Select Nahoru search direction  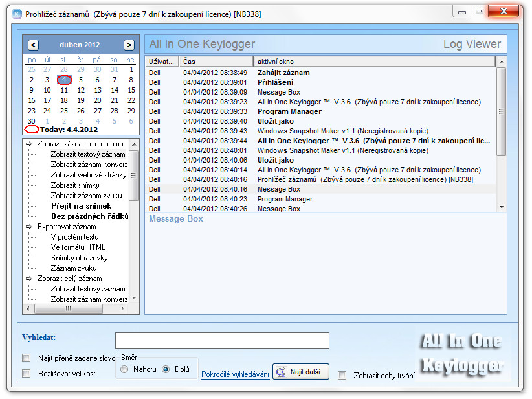pos(124,369)
